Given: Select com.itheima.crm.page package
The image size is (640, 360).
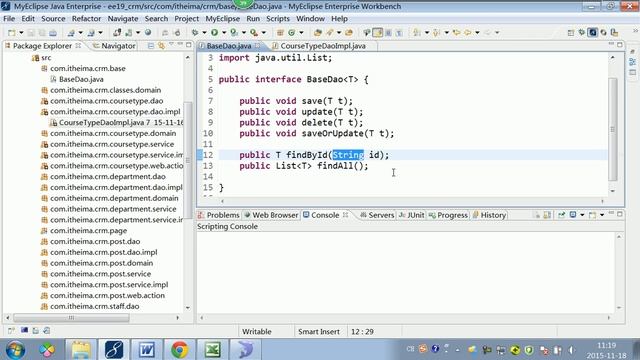Looking at the screenshot, I should pyautogui.click(x=88, y=231).
